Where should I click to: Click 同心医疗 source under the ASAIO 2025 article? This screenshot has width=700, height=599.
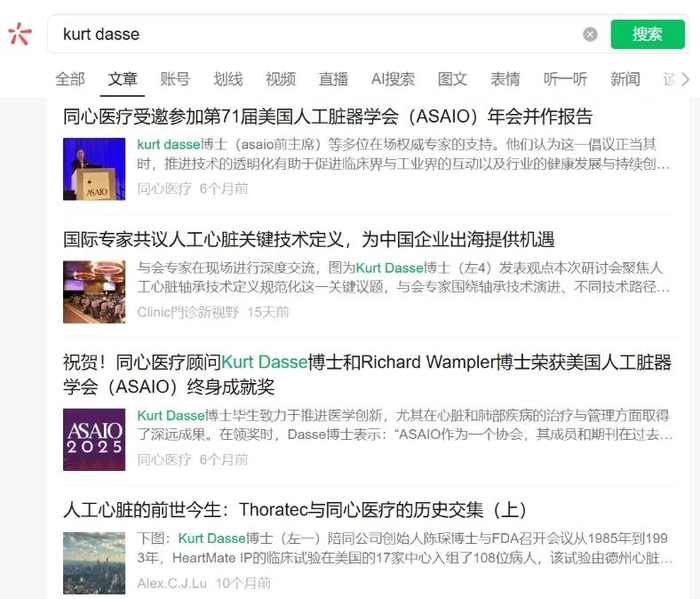coord(164,459)
